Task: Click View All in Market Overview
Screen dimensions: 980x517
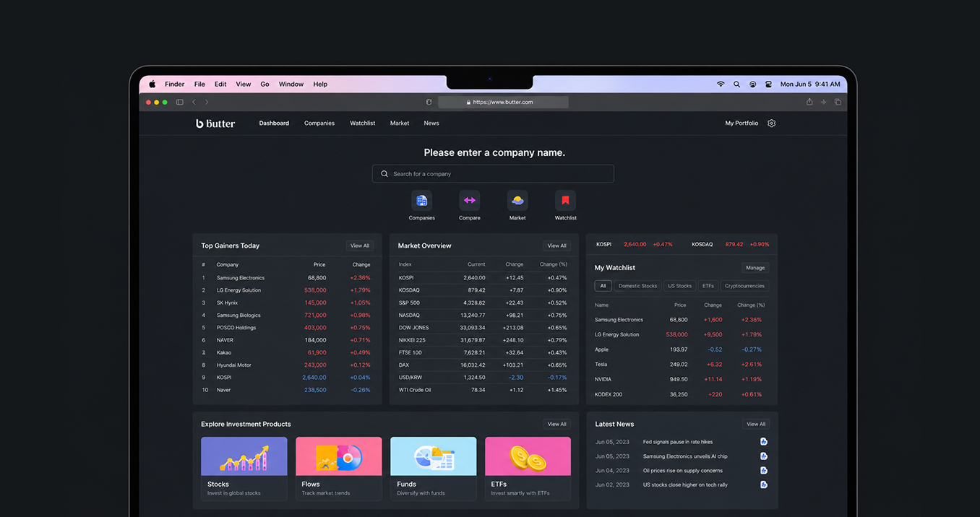Action: coord(557,246)
